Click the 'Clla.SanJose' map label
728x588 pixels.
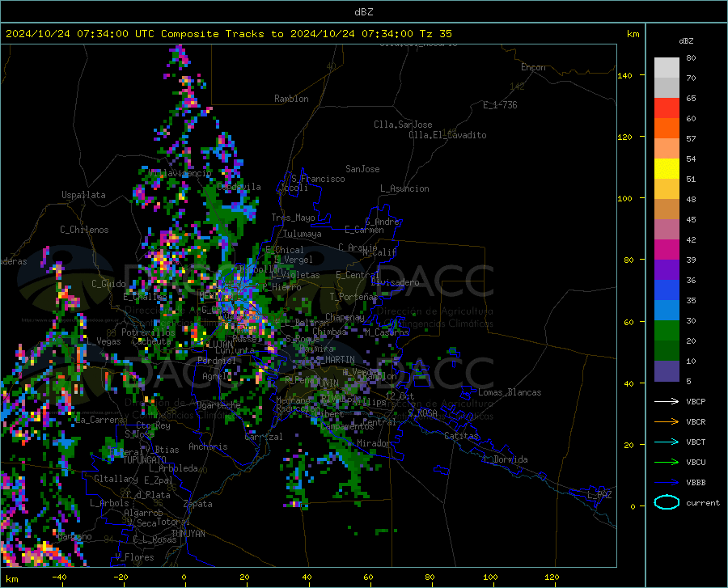(403, 125)
